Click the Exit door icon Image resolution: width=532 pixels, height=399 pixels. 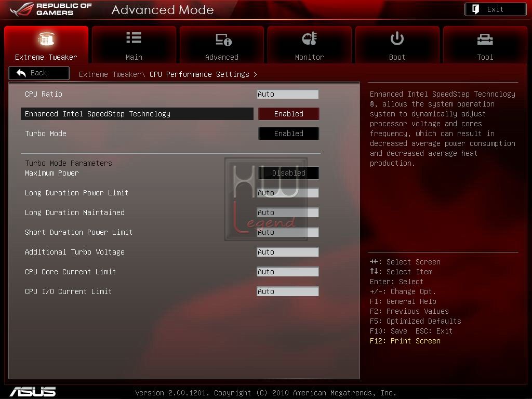(476, 9)
